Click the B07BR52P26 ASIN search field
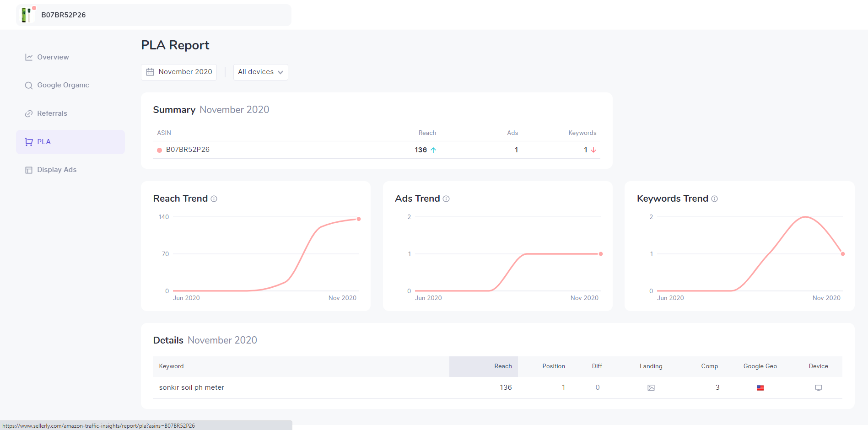This screenshot has width=868, height=430. pyautogui.click(x=154, y=15)
